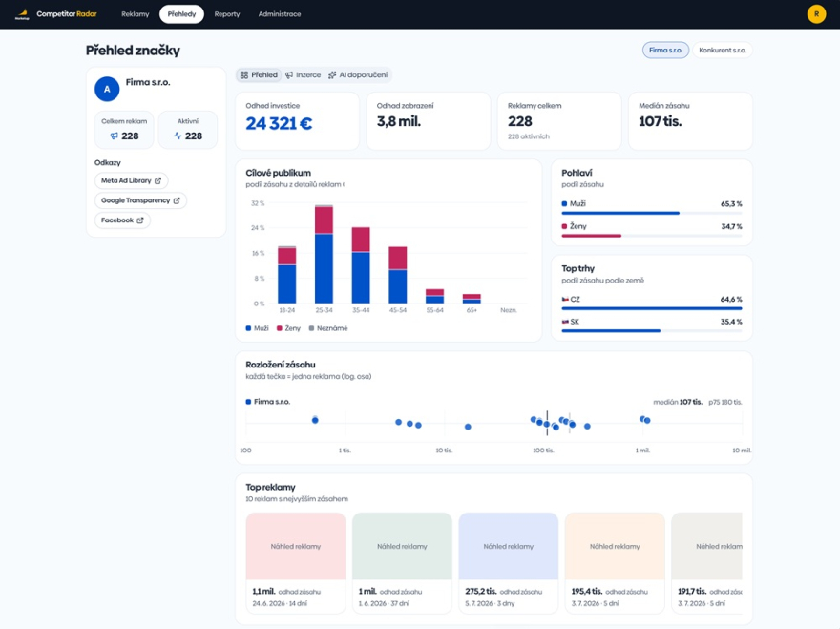The width and height of the screenshot is (840, 629).
Task: Open the user avatar R menu
Action: 816,14
